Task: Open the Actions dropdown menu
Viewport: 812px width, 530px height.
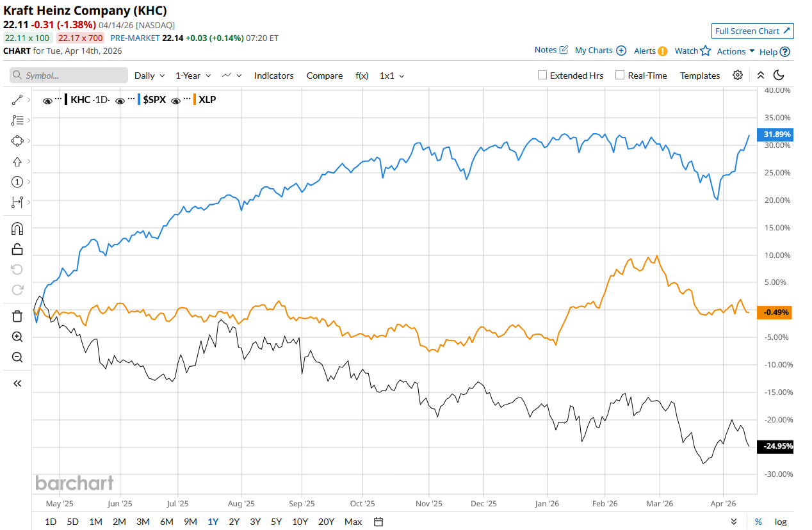Action: click(x=735, y=51)
